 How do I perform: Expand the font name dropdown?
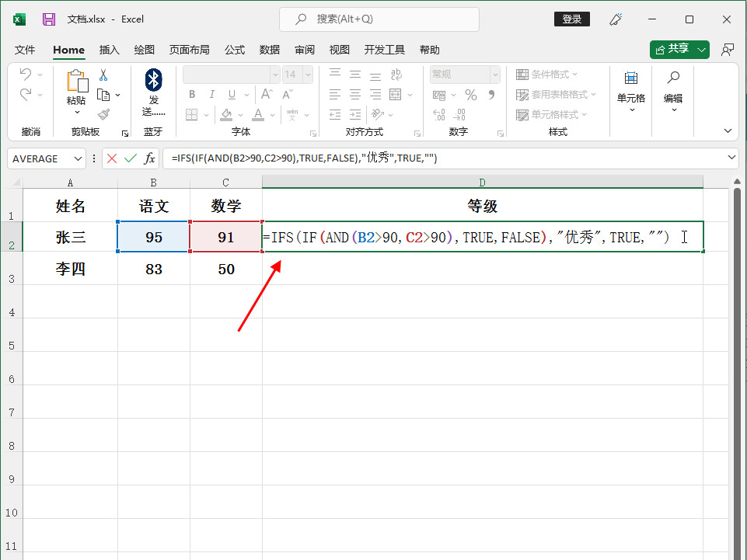275,75
